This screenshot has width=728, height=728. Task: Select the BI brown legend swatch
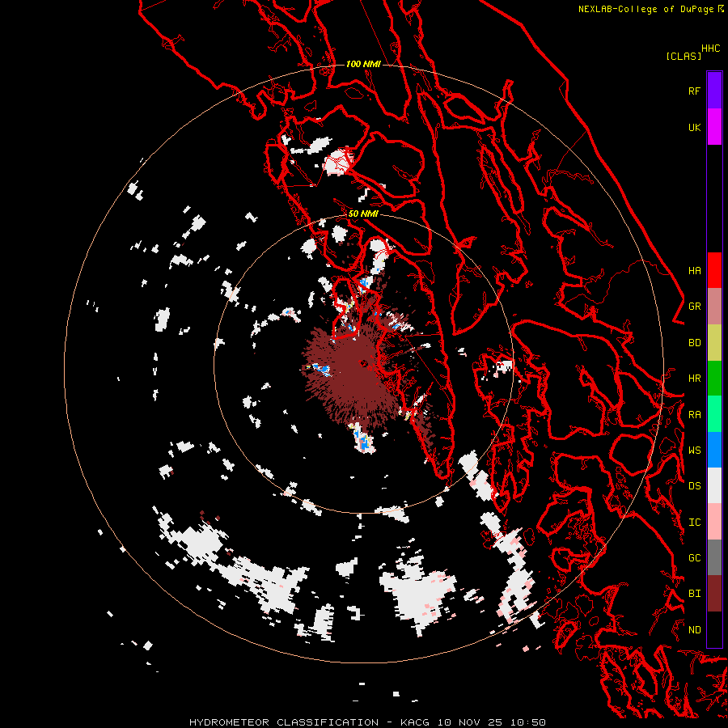click(x=714, y=594)
